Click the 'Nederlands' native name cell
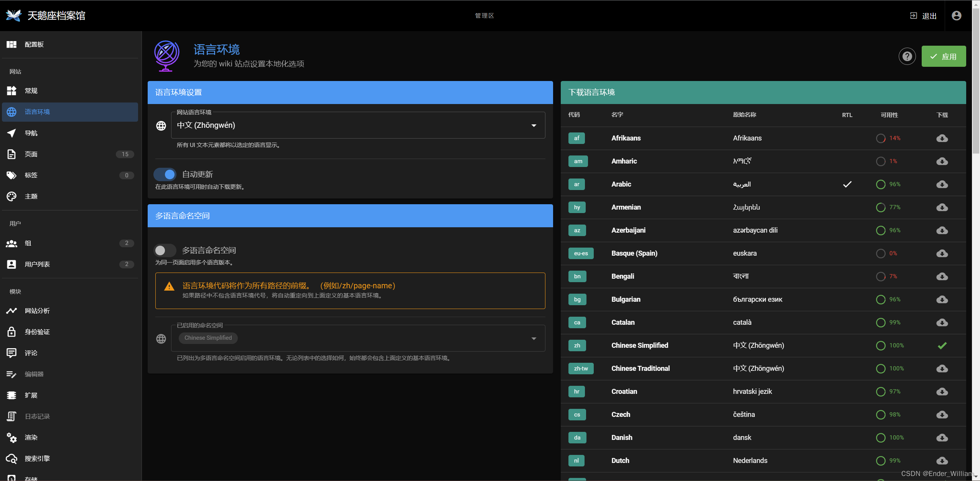Image resolution: width=980 pixels, height=481 pixels. tap(750, 461)
